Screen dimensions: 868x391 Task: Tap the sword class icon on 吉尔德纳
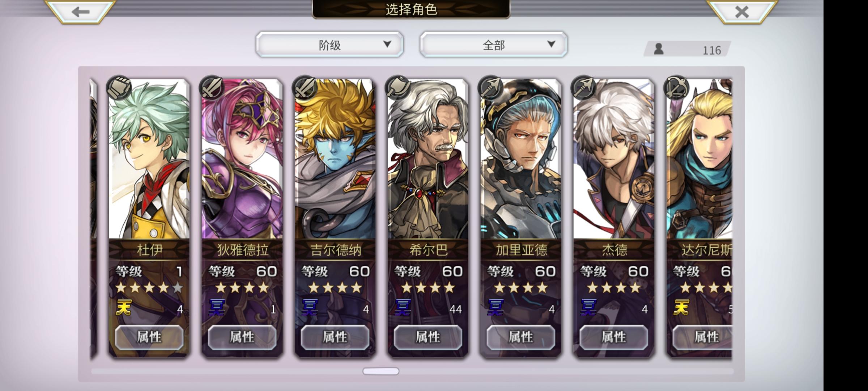coord(305,88)
